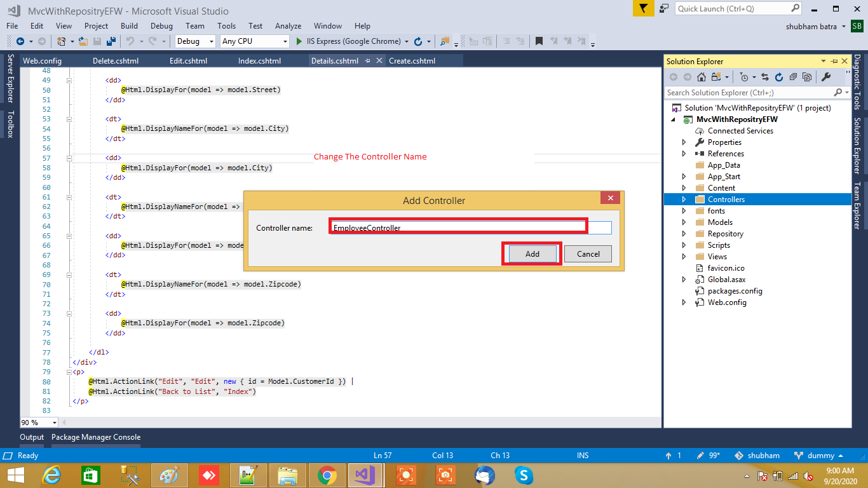Click the Windows Start button
868x488 pixels.
point(15,475)
